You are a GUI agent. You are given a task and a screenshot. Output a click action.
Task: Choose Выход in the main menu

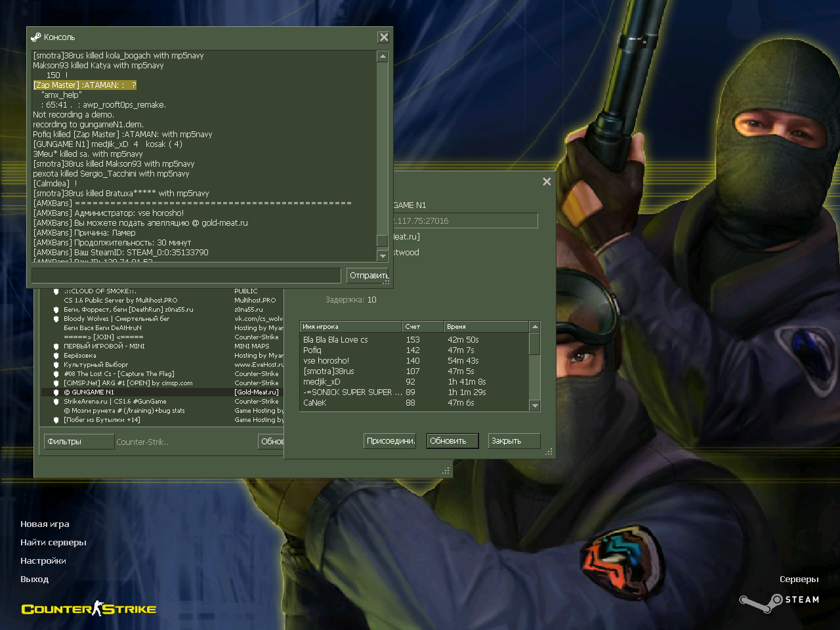34,579
